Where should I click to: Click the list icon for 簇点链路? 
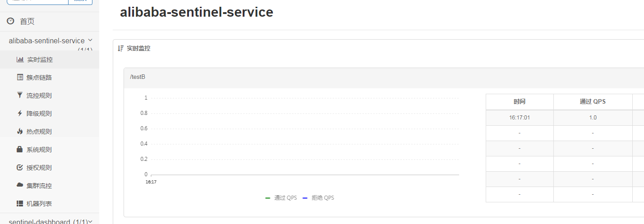20,78
